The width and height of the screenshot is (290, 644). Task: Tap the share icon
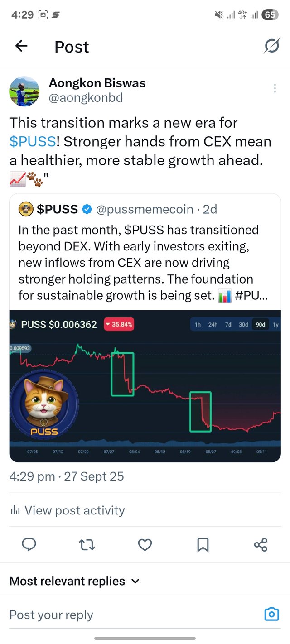(261, 545)
